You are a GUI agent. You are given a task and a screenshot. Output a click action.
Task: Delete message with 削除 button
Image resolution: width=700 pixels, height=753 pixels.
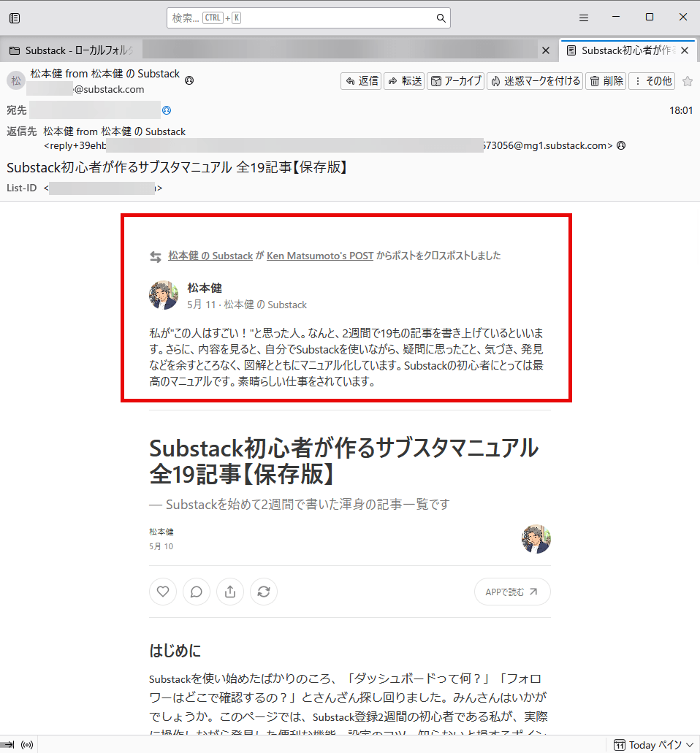tap(606, 81)
